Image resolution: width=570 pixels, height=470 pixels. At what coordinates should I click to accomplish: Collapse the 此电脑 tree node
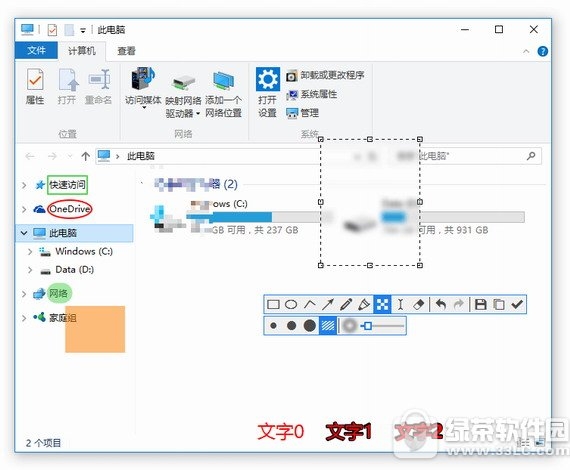(x=24, y=233)
